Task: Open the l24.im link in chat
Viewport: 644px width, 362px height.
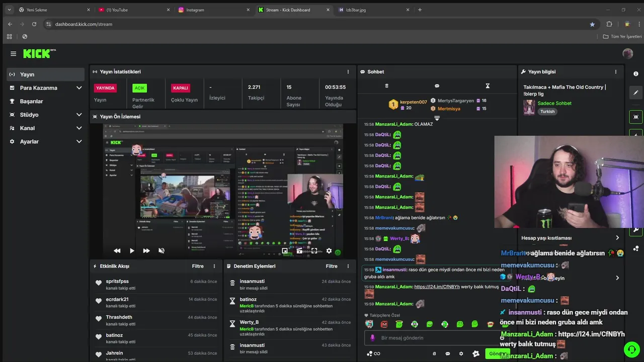Action: (437, 287)
